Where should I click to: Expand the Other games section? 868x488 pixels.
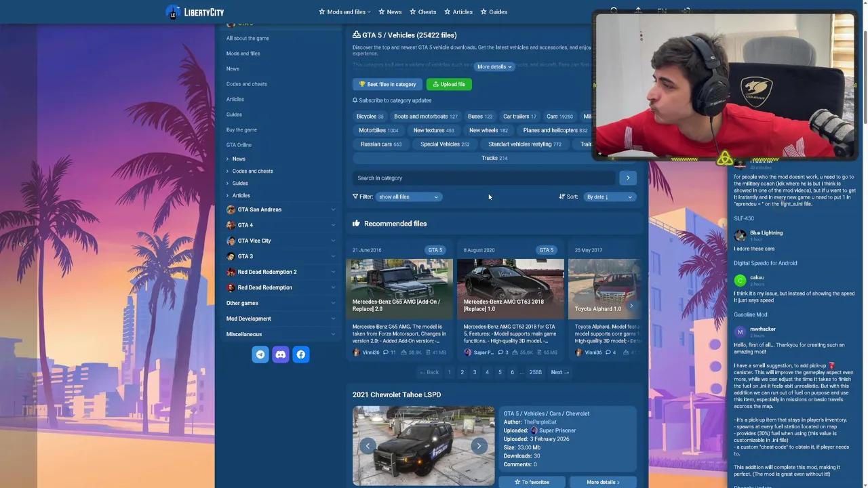coord(333,303)
